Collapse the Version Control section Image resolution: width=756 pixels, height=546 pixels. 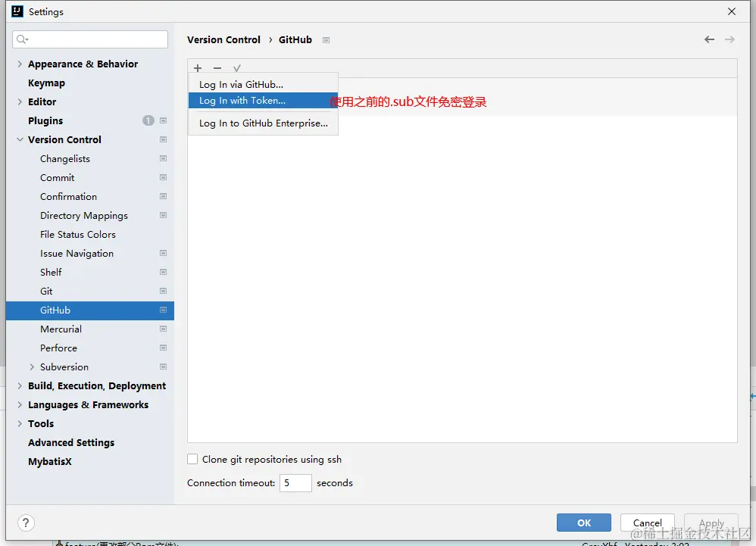click(20, 139)
